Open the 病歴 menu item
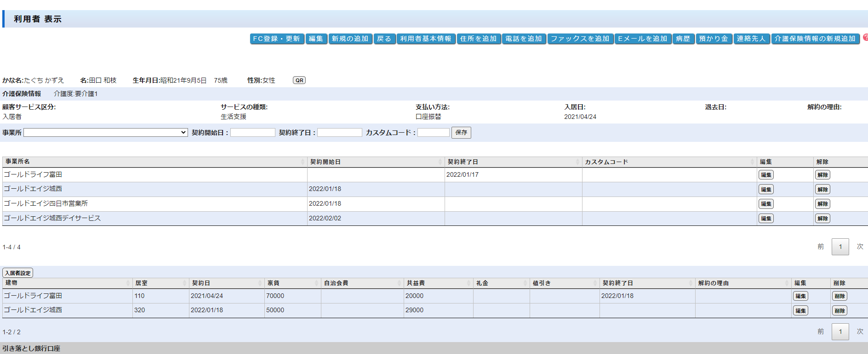 [x=683, y=39]
